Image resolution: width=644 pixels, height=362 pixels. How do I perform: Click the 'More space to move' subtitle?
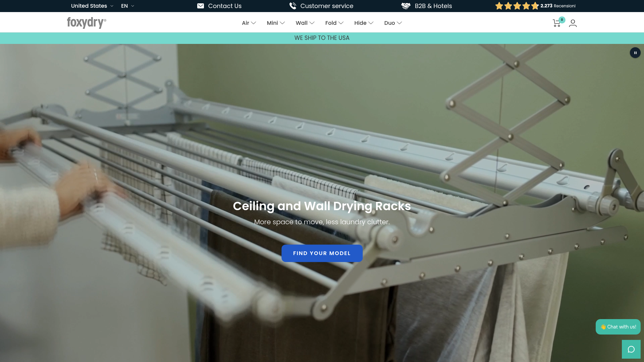(x=322, y=222)
